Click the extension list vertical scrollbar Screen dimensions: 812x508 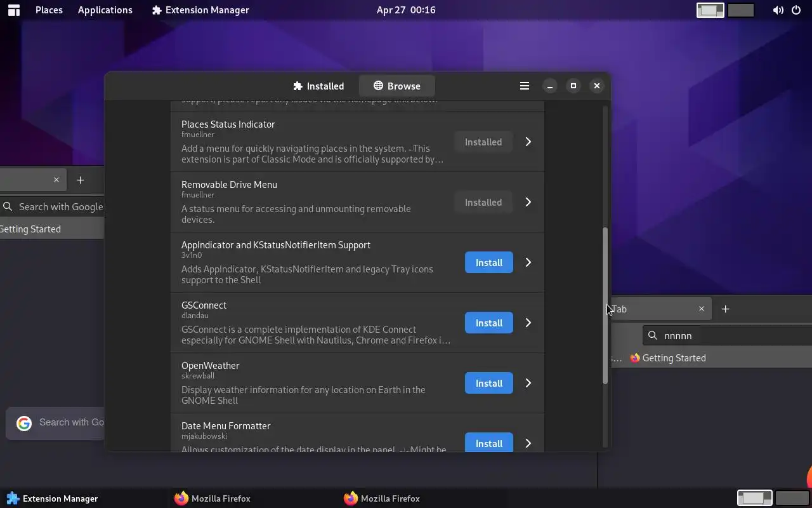point(605,305)
